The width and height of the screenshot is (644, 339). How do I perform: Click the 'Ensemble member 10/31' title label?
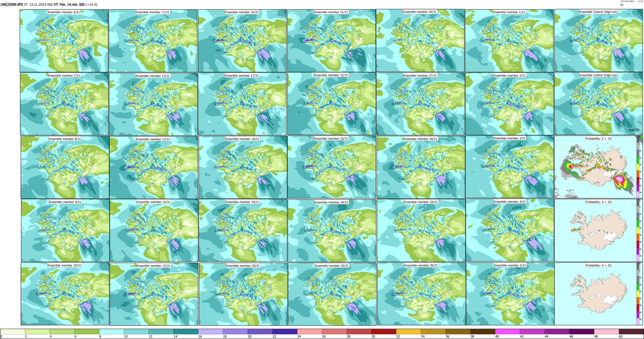click(64, 265)
